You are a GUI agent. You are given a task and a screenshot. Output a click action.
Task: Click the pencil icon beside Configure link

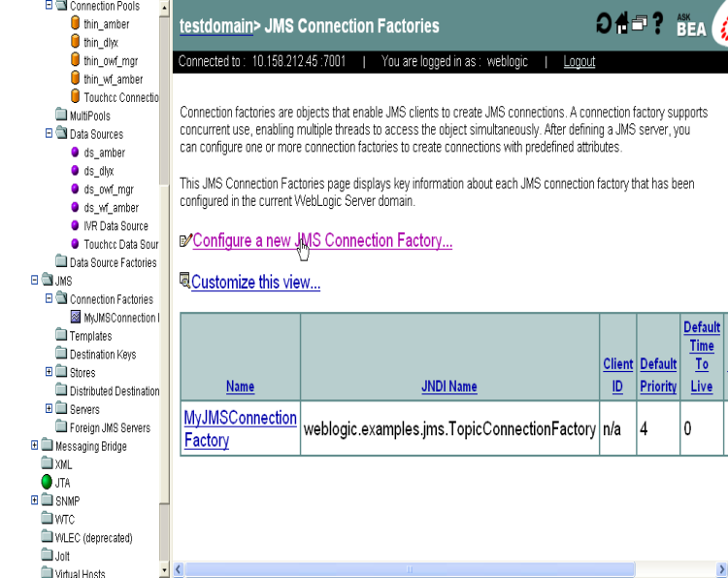click(185, 240)
